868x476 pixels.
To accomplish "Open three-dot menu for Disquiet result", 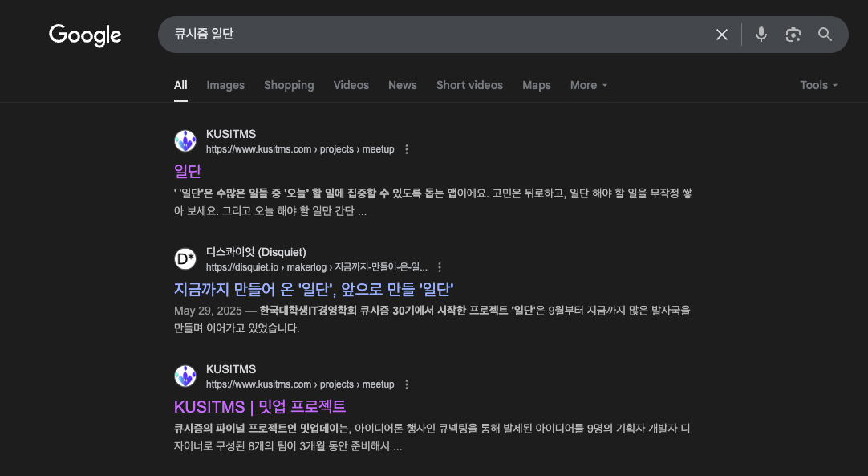I will click(x=440, y=267).
